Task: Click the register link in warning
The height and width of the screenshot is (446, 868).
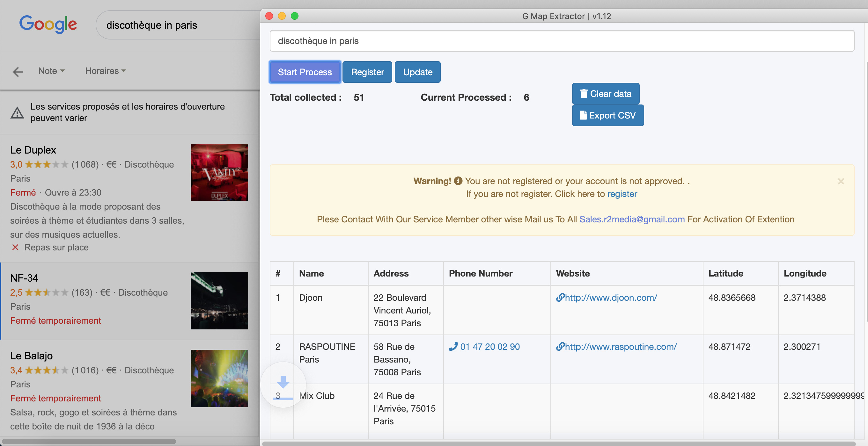Action: tap(622, 194)
